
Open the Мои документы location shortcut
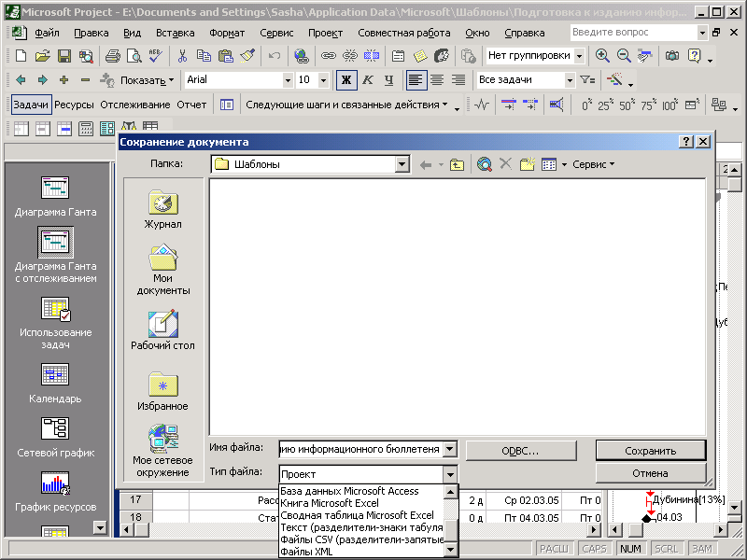[162, 270]
